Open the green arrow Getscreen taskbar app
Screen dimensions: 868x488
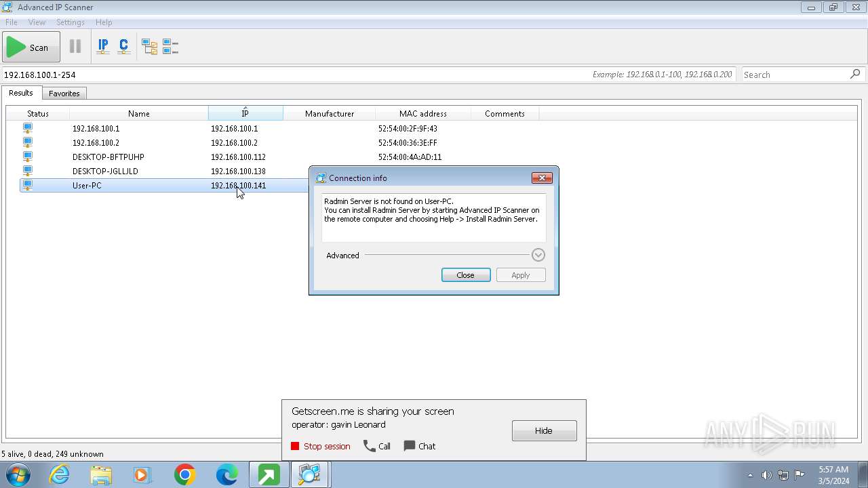coord(269,474)
